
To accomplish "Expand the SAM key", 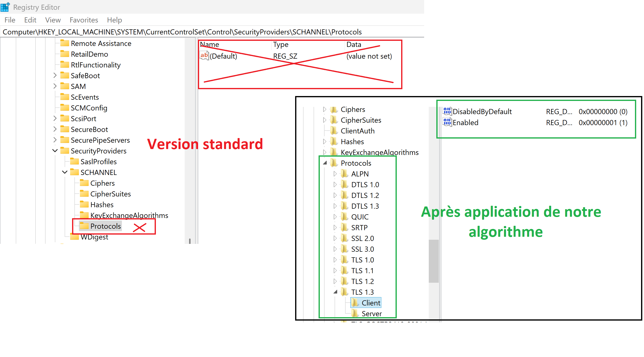I will pyautogui.click(x=55, y=86).
